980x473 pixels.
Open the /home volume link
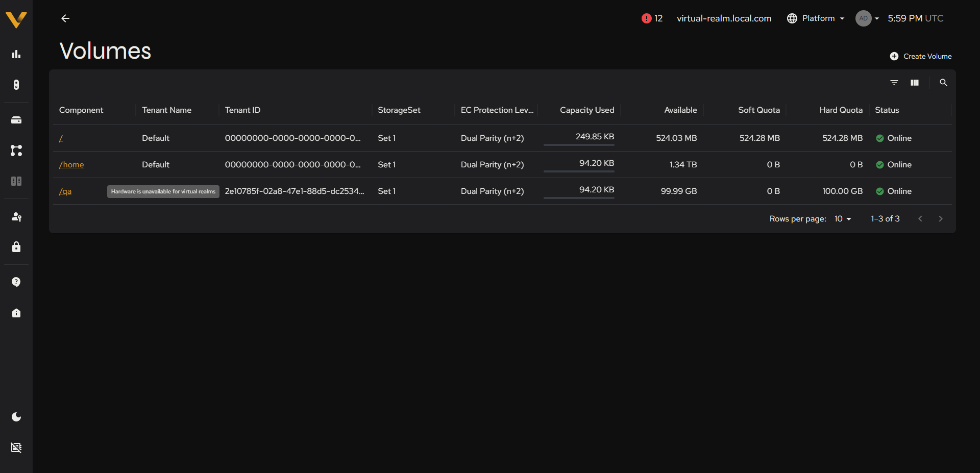click(71, 165)
